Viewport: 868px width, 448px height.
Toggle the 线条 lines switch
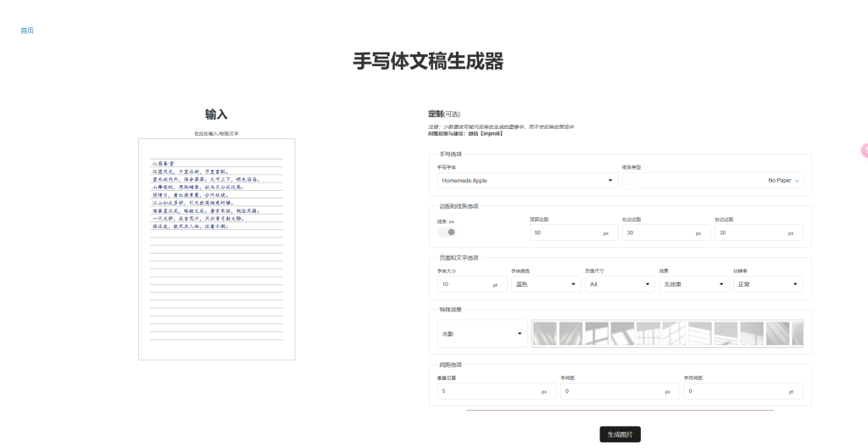pyautogui.click(x=448, y=232)
